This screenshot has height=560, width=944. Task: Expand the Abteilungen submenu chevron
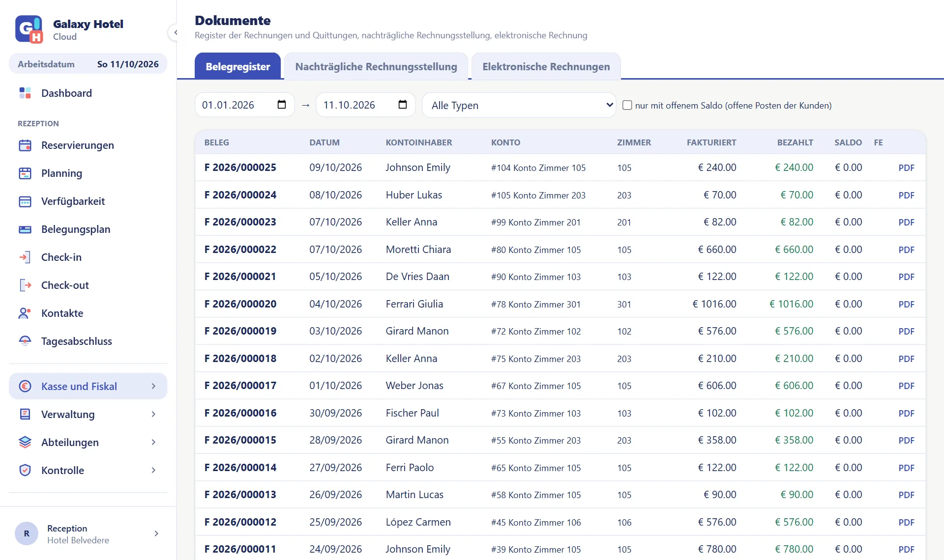153,443
